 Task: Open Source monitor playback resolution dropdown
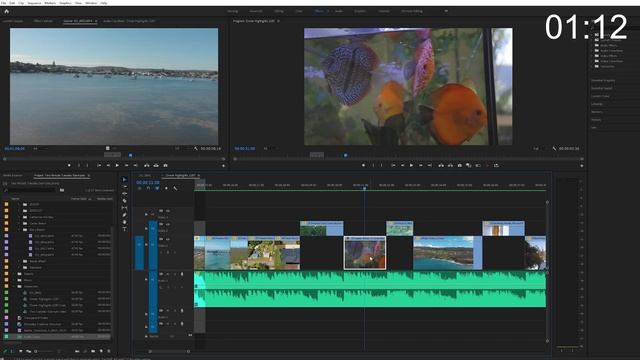pos(180,149)
